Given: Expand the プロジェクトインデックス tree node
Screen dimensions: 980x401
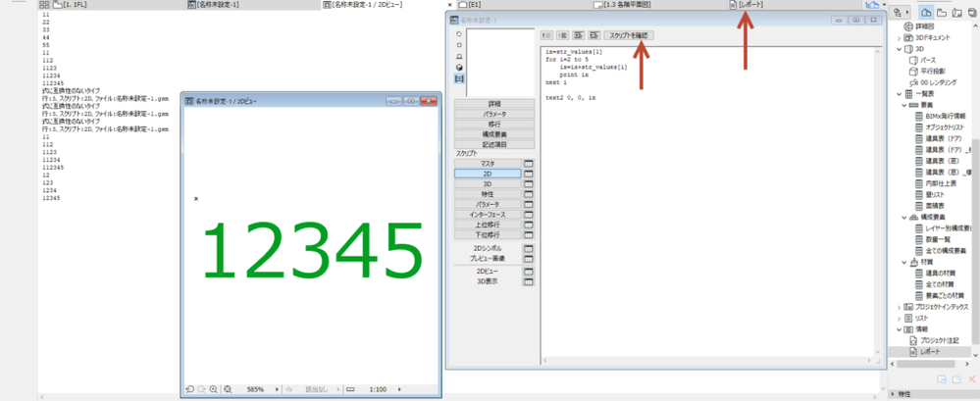Looking at the screenshot, I should point(899,307).
